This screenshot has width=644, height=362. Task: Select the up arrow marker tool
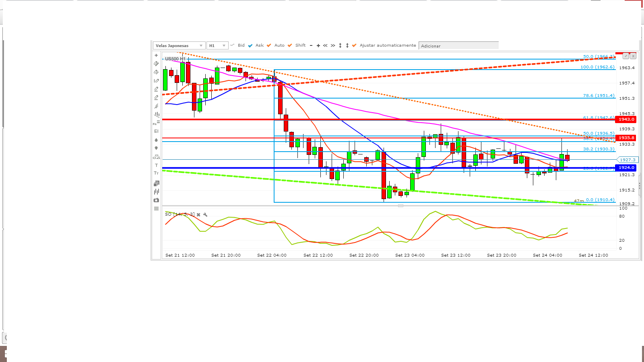pos(156,140)
